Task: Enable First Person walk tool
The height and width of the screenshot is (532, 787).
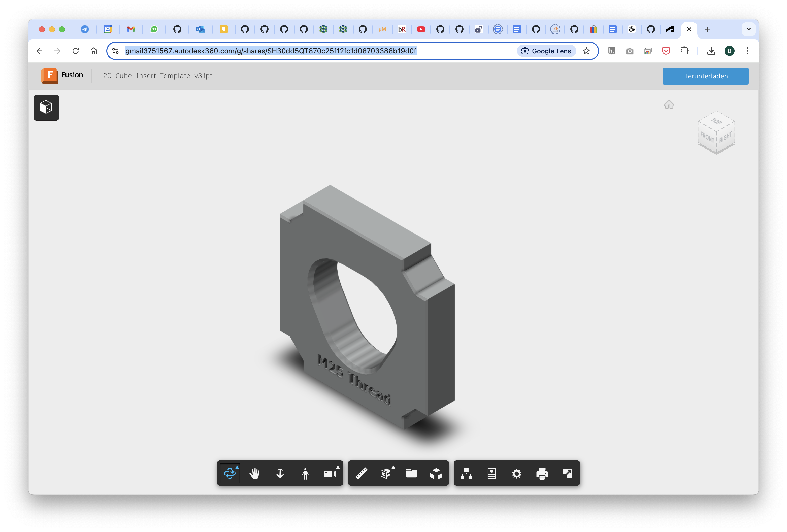Action: (305, 473)
